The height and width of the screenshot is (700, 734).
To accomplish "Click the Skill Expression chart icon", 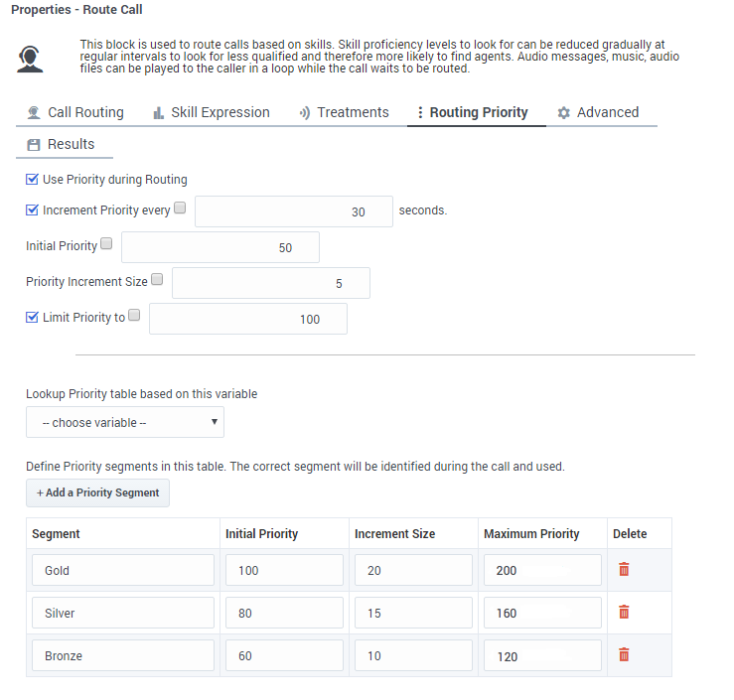I will 159,113.
